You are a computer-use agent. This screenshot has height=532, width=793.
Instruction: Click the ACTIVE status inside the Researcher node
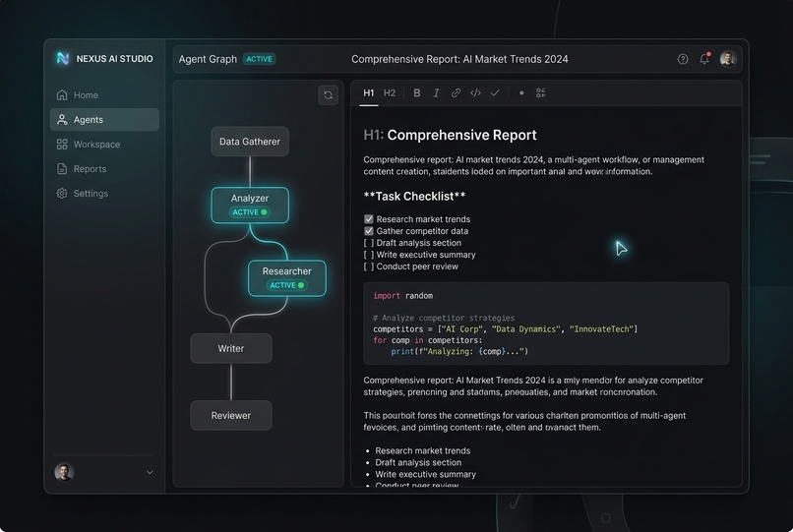tap(286, 285)
